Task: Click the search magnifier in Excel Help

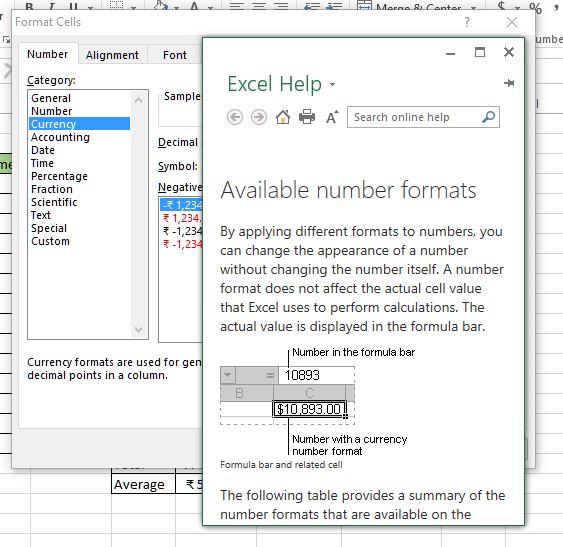Action: tap(489, 117)
